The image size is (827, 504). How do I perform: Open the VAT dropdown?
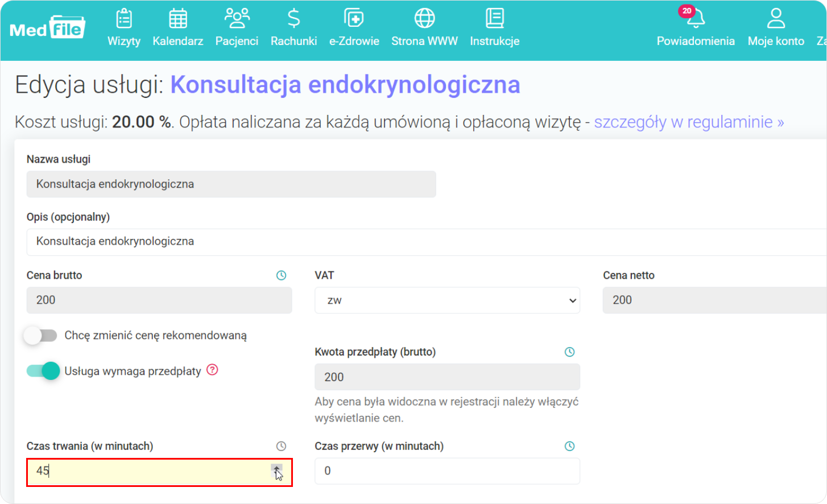pos(447,300)
